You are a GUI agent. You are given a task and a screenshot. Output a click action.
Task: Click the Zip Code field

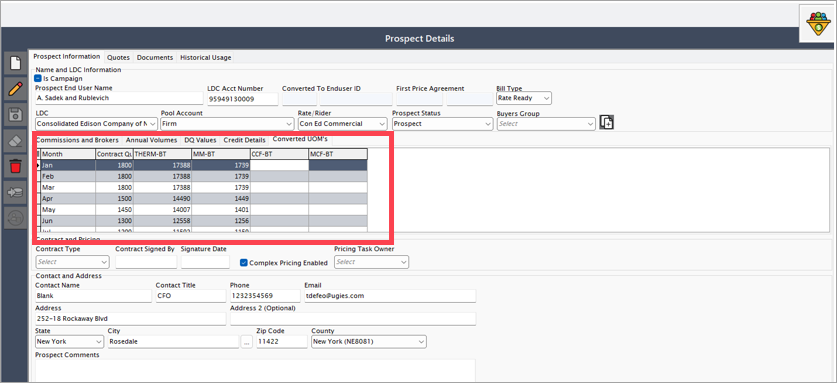click(282, 342)
